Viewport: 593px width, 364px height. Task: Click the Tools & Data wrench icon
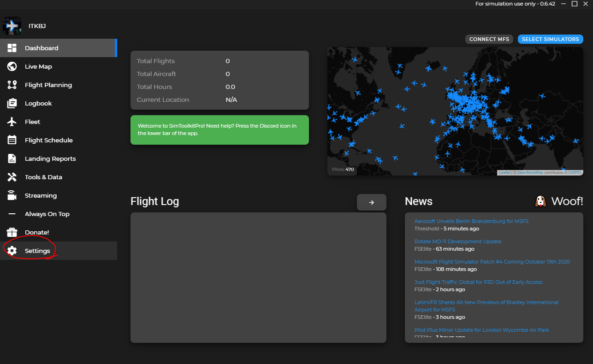pyautogui.click(x=12, y=177)
